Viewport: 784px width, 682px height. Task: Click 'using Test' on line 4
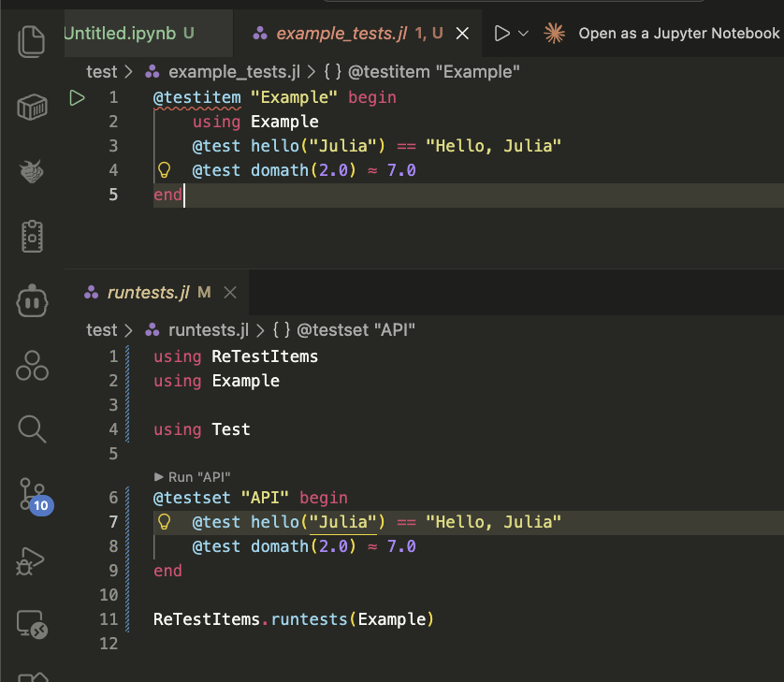click(x=201, y=429)
